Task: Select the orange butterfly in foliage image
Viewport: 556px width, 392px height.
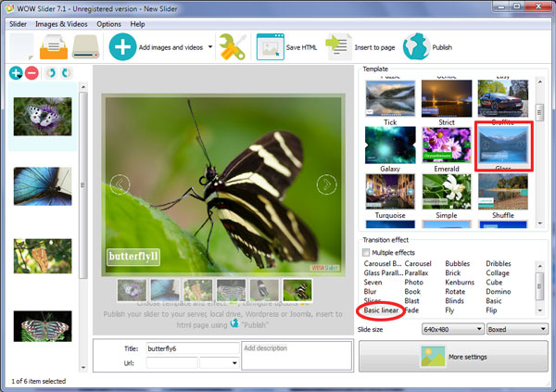Action: pos(43,256)
